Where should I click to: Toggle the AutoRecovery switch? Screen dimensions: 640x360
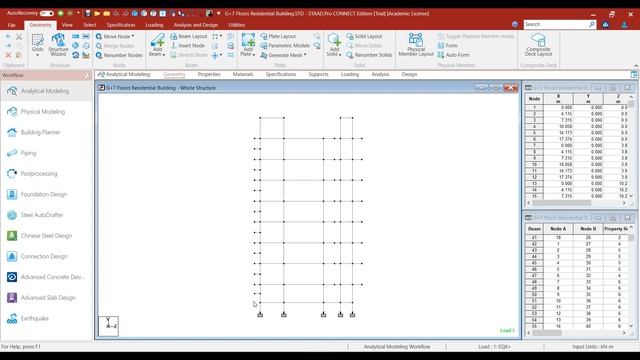tap(46, 13)
